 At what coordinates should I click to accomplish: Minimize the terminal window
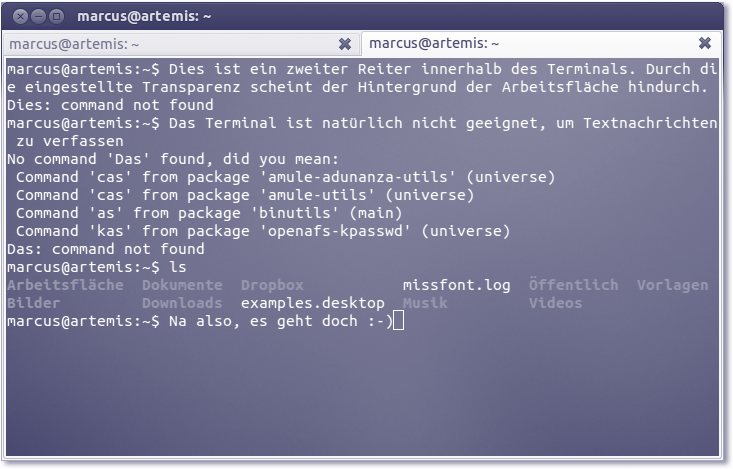point(39,17)
